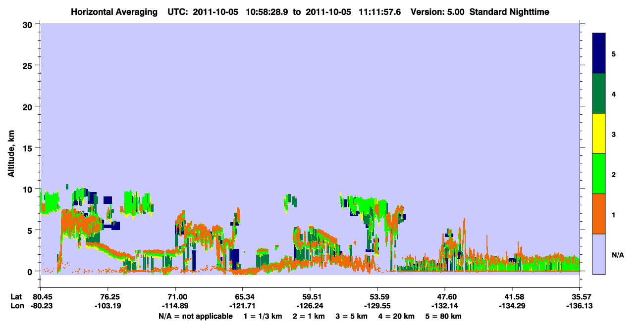Click the dark green colorbar segment labeled 4

(x=599, y=94)
